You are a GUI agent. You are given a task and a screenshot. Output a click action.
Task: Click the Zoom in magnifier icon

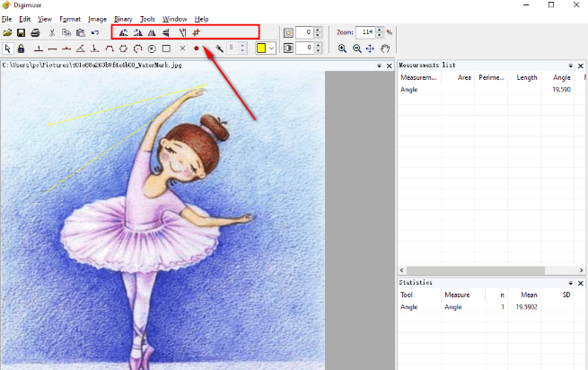tap(342, 48)
